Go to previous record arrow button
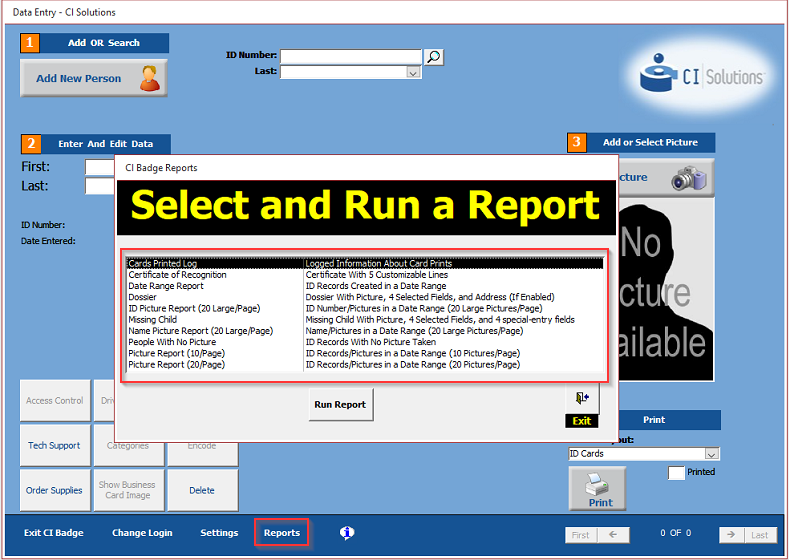This screenshot has width=789, height=560. (x=613, y=535)
